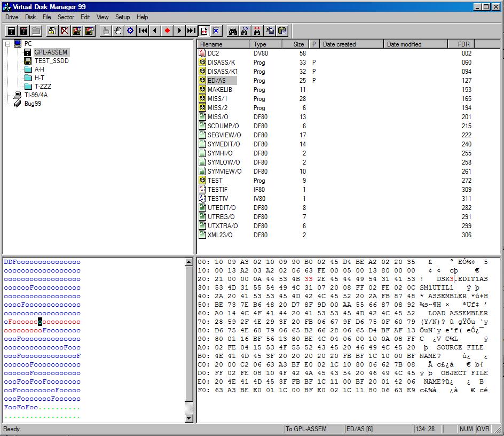Click highlighted black sector in sector map

40,322
